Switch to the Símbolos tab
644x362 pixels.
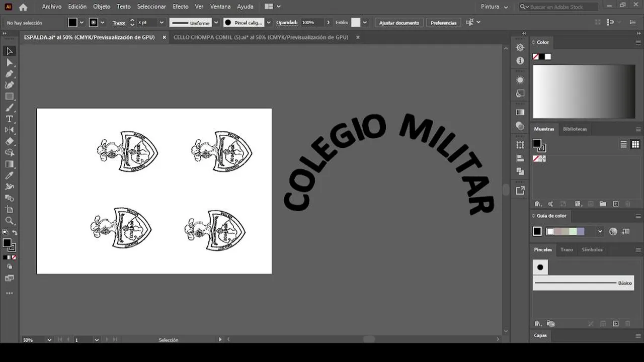tap(592, 250)
